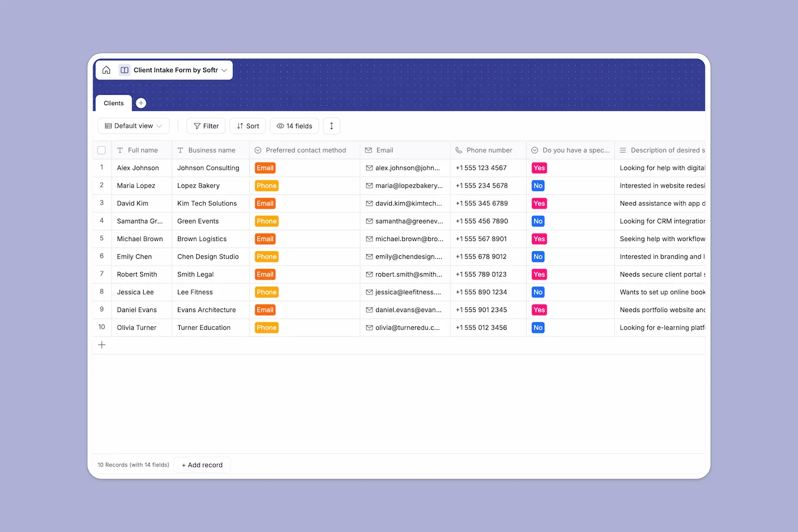The height and width of the screenshot is (532, 798).
Task: Click the base icon beside Client Intake Form title
Action: [124, 70]
